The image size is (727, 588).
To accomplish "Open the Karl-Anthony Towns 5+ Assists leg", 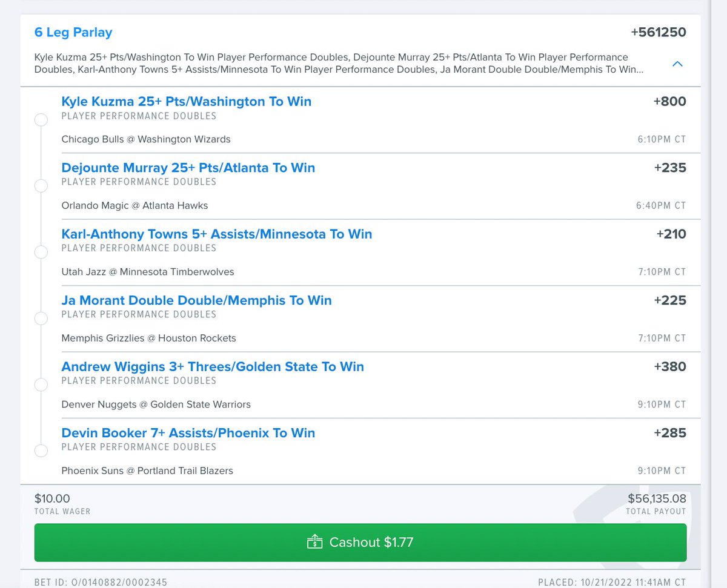I will tap(216, 234).
